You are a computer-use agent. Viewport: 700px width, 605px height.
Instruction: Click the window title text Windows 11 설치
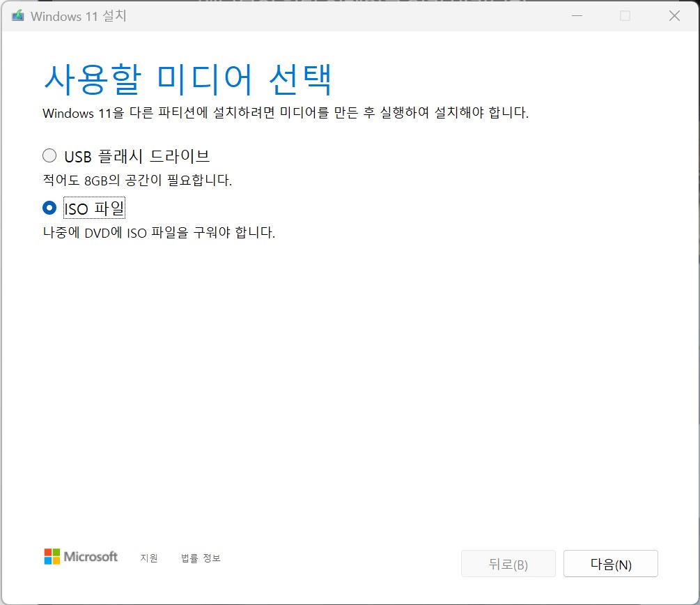pyautogui.click(x=79, y=16)
